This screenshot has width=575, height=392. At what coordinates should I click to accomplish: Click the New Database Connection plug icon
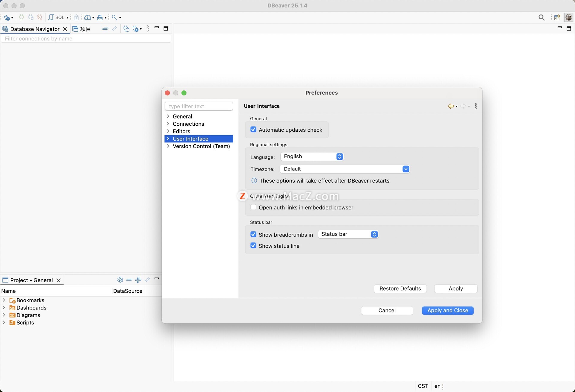point(7,17)
